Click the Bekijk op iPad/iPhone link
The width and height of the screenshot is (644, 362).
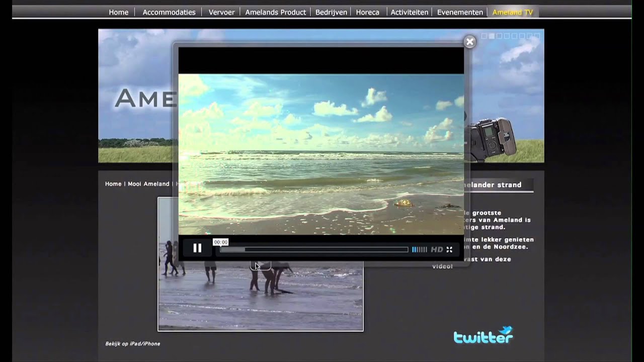132,344
